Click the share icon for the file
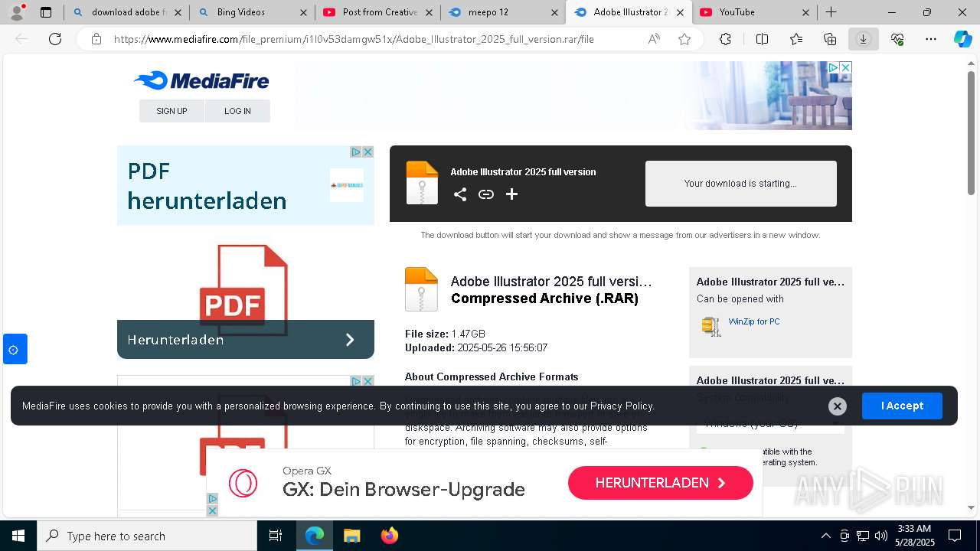Screen dimensions: 980x551 click(x=459, y=194)
